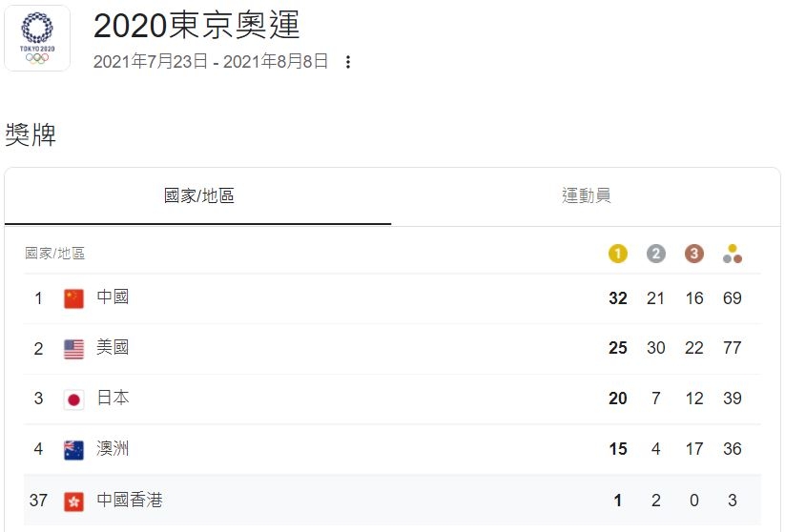Click the bronze medal column icon
The image size is (785, 532).
click(x=693, y=254)
